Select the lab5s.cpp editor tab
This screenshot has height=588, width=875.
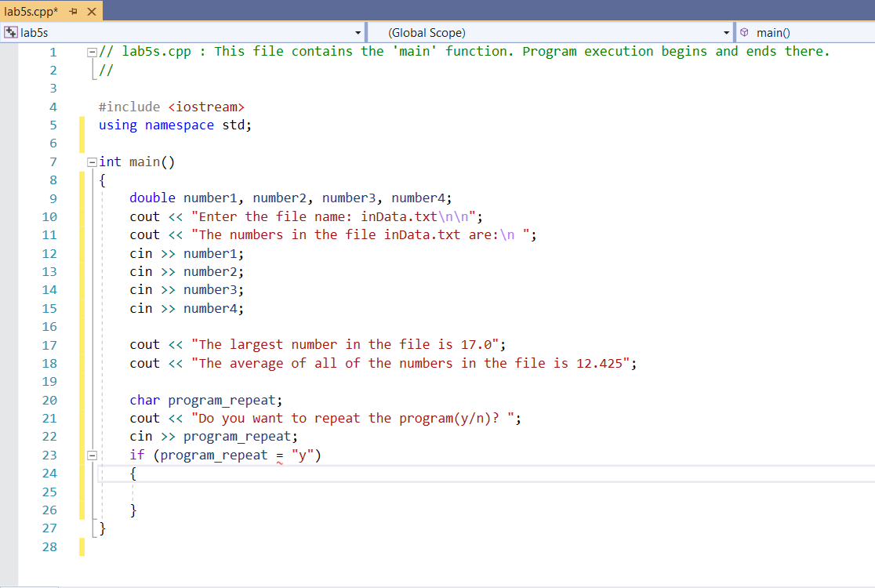[31, 11]
